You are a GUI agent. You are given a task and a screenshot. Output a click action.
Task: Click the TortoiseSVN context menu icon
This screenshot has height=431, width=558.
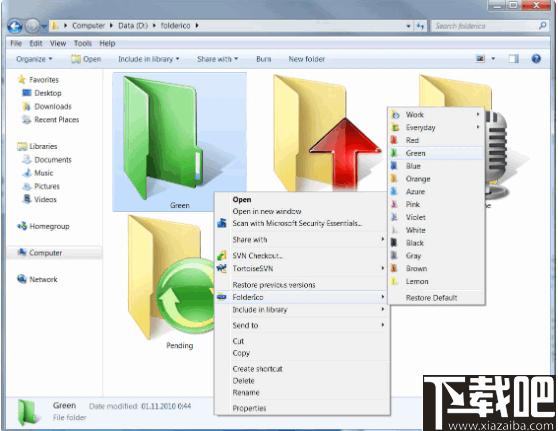point(222,268)
